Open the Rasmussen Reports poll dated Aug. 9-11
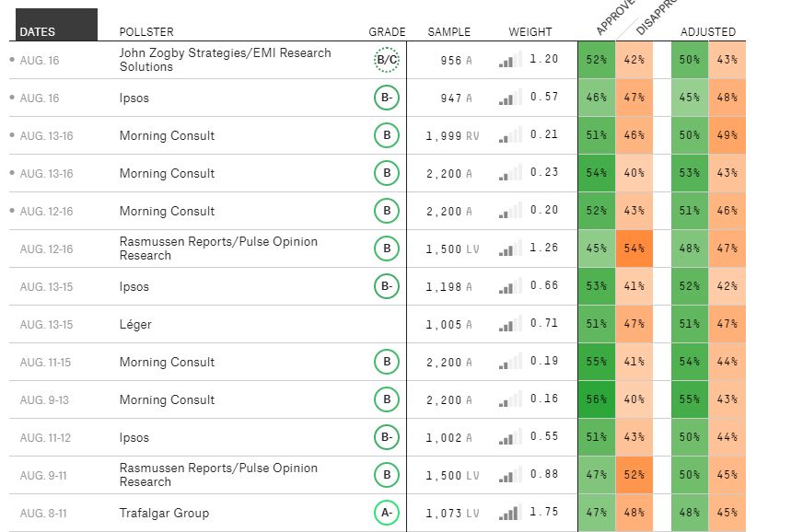The height and width of the screenshot is (532, 803). [x=218, y=475]
